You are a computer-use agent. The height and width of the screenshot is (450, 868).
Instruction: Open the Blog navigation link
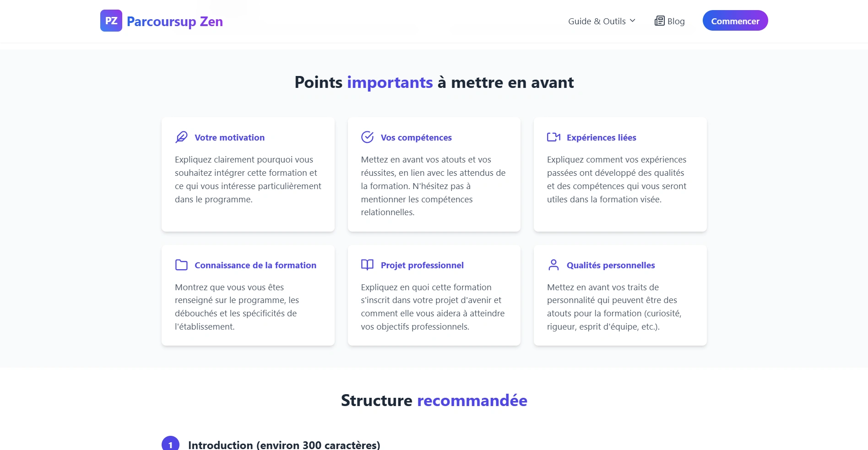point(669,21)
